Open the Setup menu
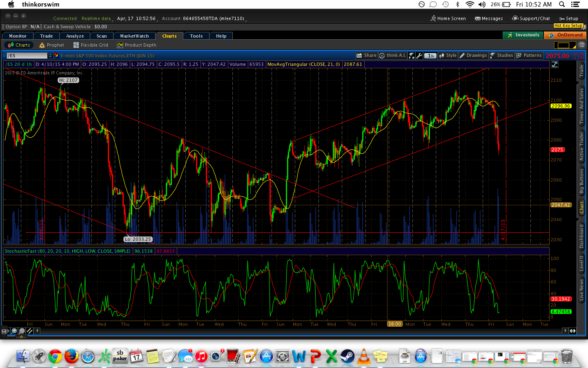The width and height of the screenshot is (588, 368). click(568, 18)
